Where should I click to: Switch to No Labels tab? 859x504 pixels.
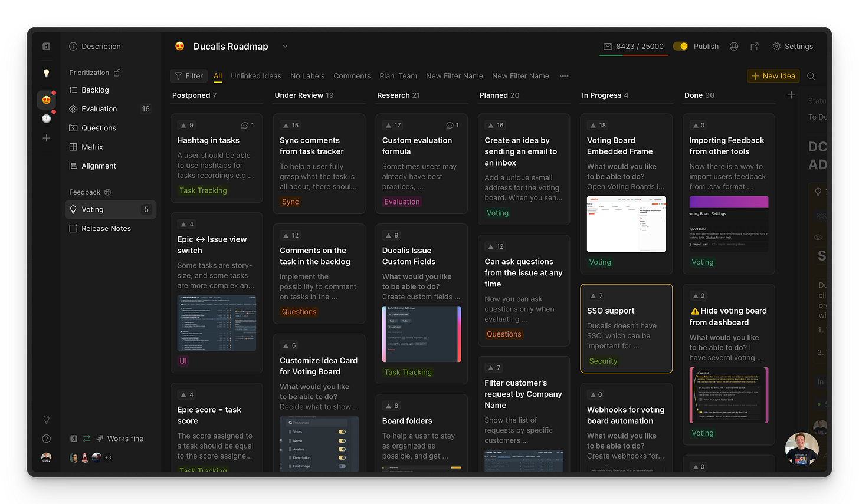click(307, 76)
